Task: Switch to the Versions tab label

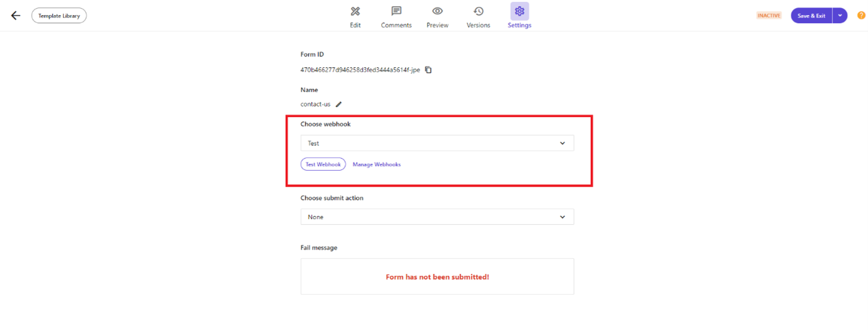Action: pos(478,25)
